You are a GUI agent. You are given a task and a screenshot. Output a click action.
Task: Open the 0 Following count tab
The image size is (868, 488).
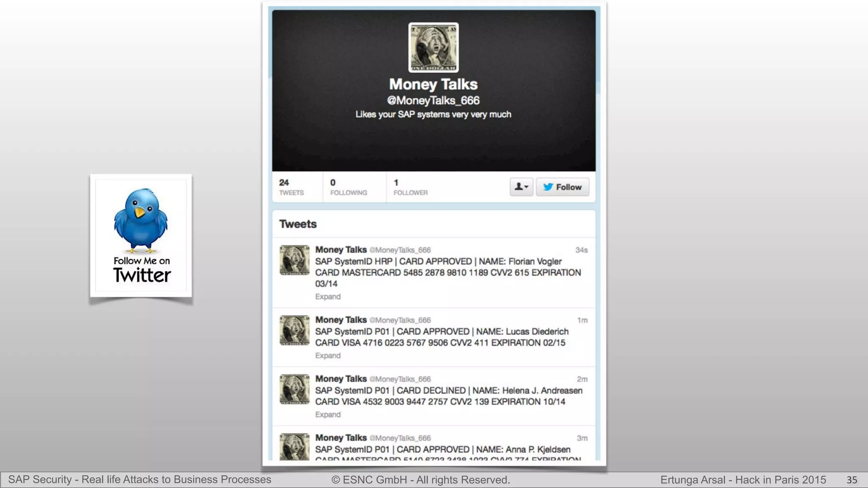(x=349, y=187)
